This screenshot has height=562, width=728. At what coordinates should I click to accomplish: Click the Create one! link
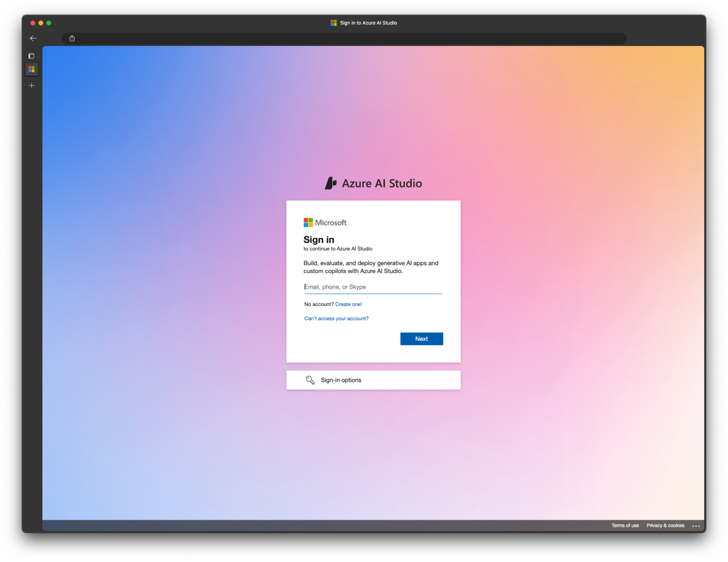(348, 304)
